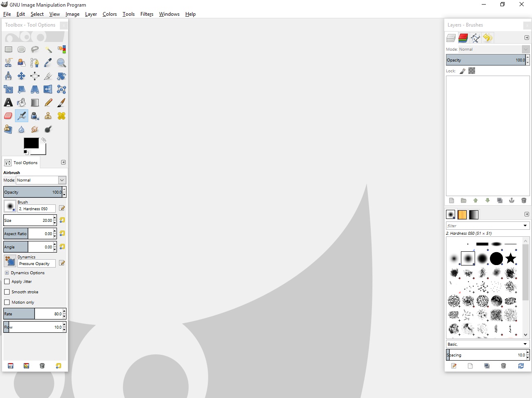
Task: Open the Brushes dock tab menu arrow
Action: [x=527, y=214]
